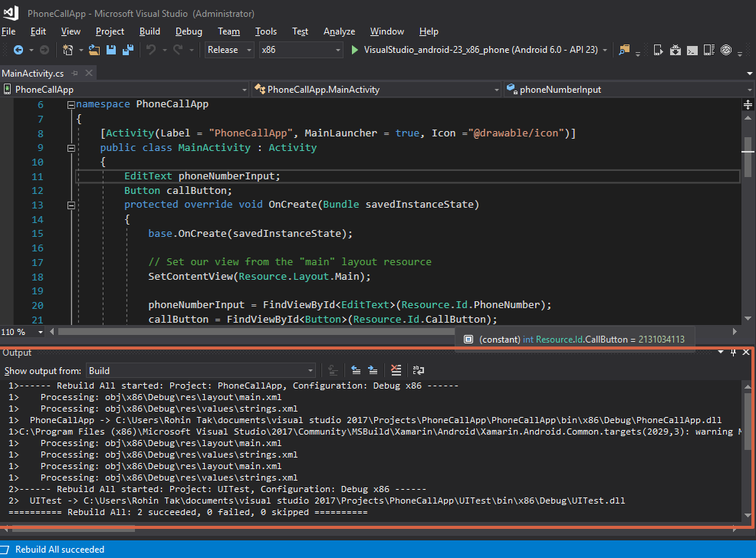This screenshot has width=756, height=558.
Task: Open the Build menu
Action: [150, 31]
